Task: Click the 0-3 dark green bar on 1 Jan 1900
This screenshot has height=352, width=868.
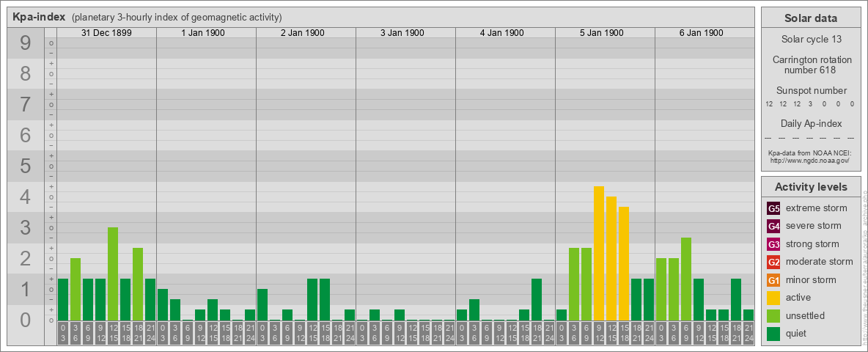Action: click(x=163, y=304)
